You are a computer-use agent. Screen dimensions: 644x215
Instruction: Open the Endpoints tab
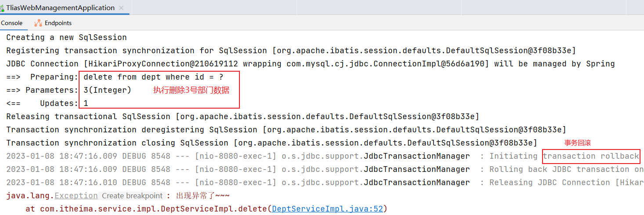[58, 23]
